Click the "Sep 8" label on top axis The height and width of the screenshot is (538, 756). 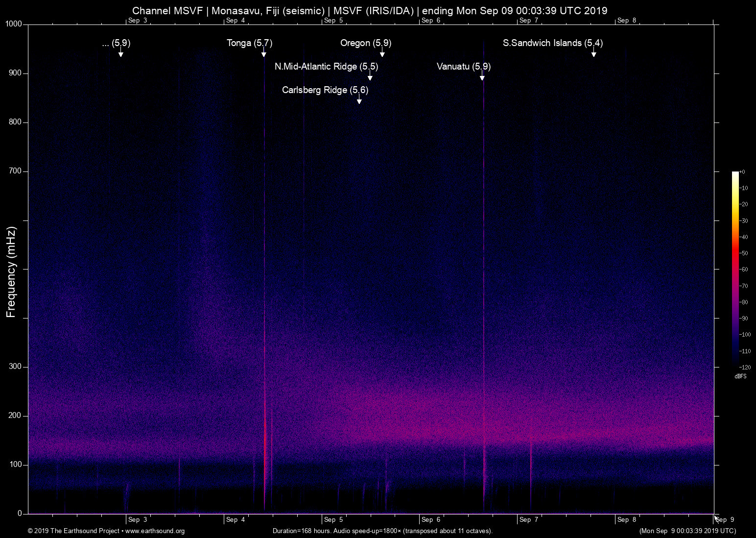coord(627,21)
